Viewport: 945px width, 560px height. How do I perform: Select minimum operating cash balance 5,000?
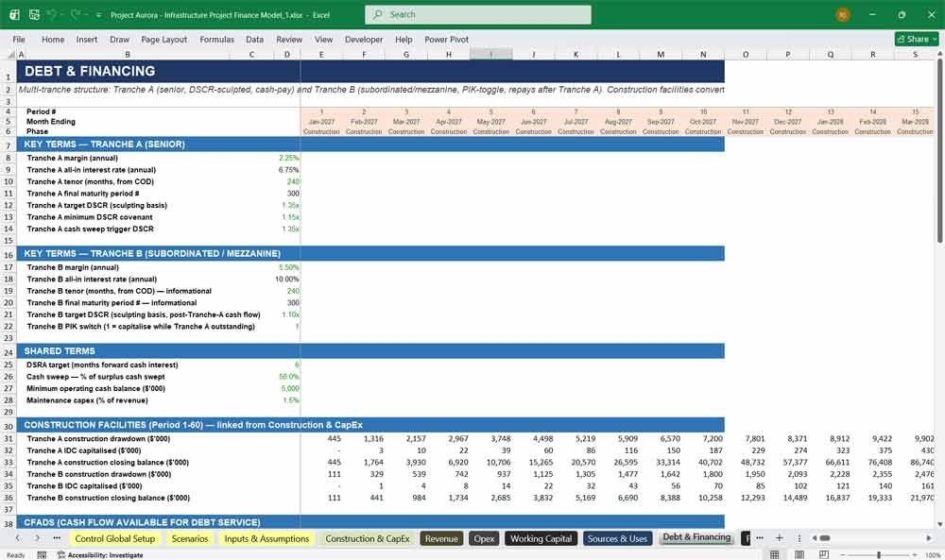(287, 389)
